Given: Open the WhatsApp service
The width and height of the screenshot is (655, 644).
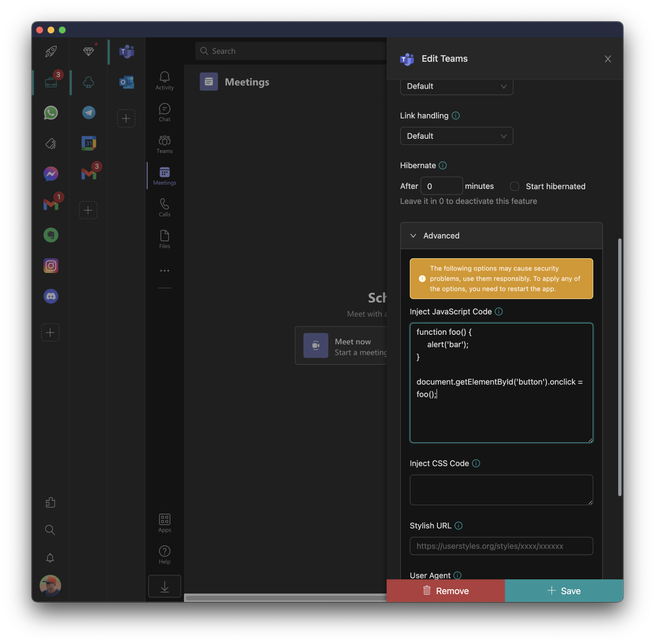Looking at the screenshot, I should pyautogui.click(x=51, y=113).
